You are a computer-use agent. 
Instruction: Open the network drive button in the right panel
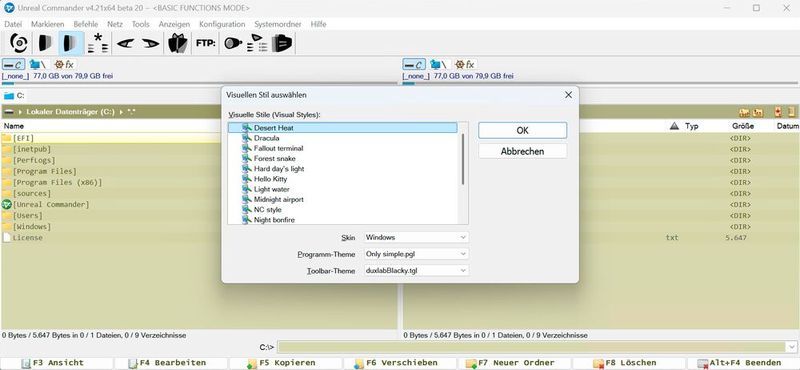[438, 64]
